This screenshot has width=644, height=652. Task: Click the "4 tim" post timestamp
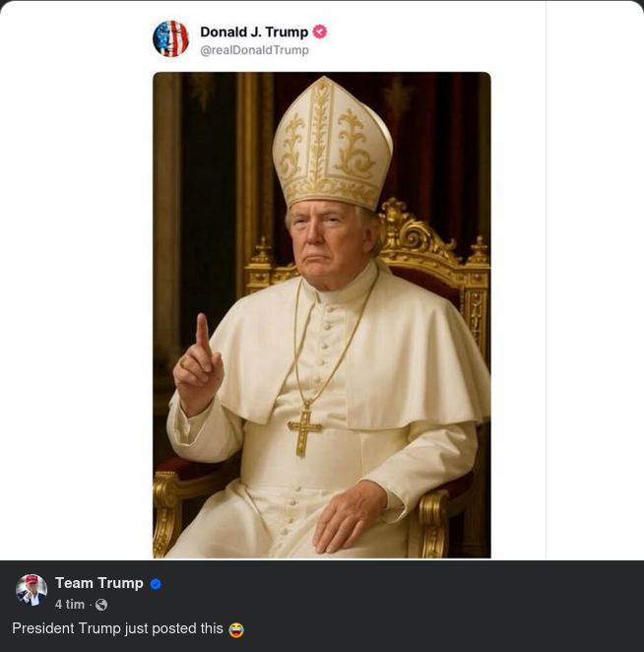(x=69, y=605)
